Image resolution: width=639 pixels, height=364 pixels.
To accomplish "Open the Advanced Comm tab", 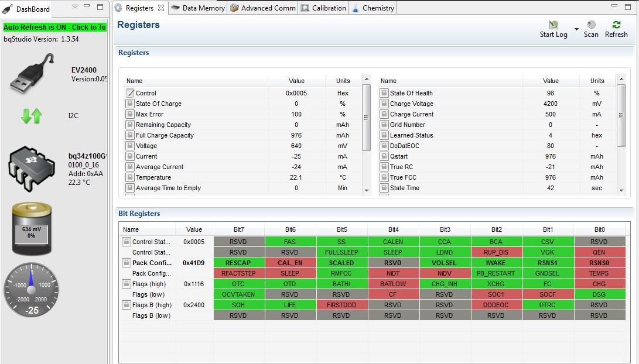I will click(263, 8).
